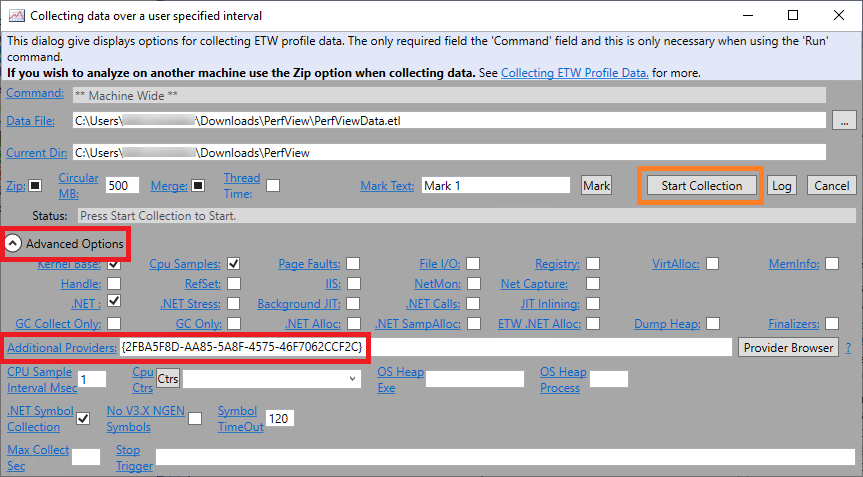Open the Collecting ETW Profile Data link
The image size is (863, 477).
pyautogui.click(x=574, y=73)
